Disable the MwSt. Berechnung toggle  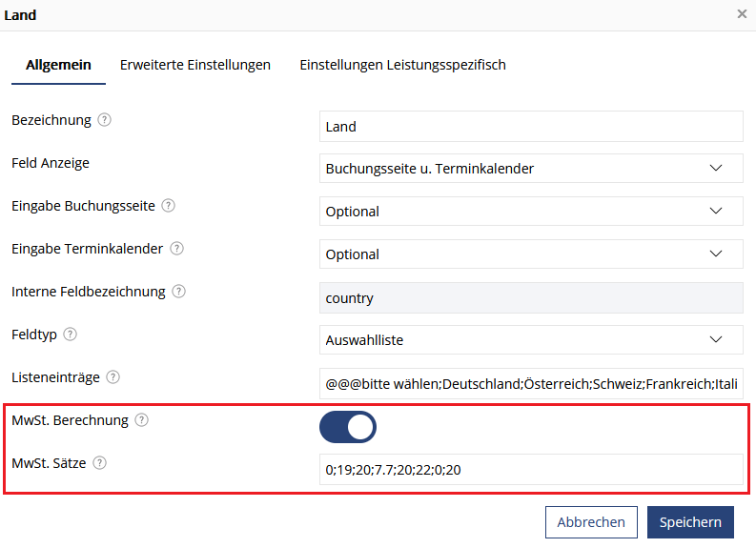click(348, 427)
